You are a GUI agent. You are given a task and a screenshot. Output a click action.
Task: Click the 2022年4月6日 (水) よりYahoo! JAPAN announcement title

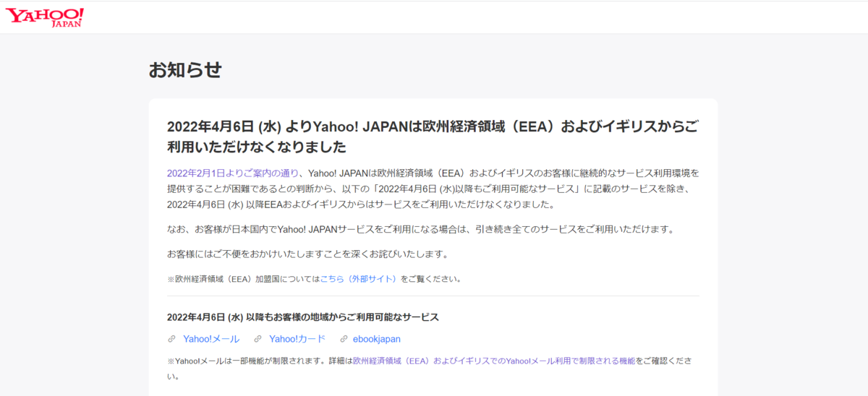pos(433,137)
